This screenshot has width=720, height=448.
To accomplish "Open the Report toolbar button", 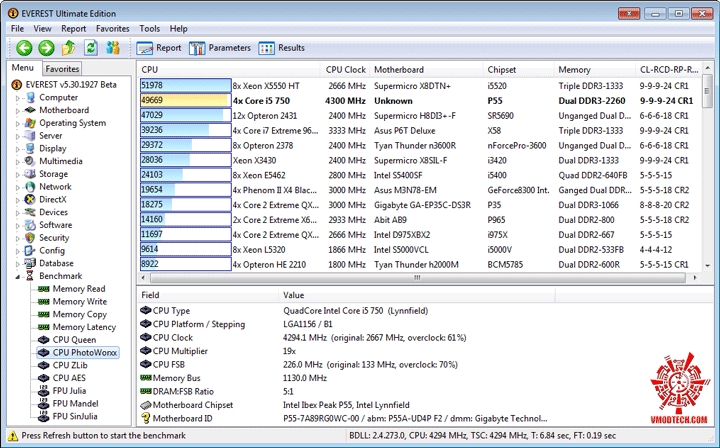I will point(159,48).
